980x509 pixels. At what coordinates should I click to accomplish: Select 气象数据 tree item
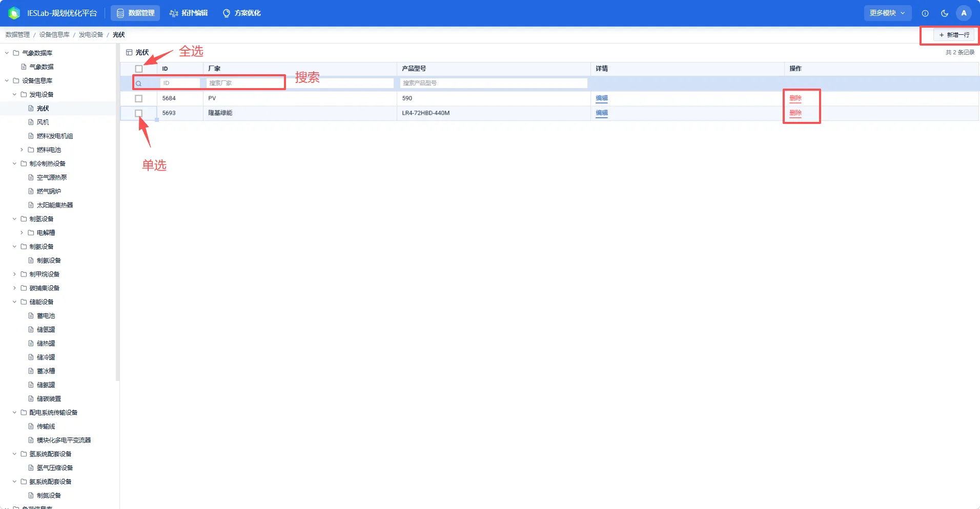[x=42, y=67]
